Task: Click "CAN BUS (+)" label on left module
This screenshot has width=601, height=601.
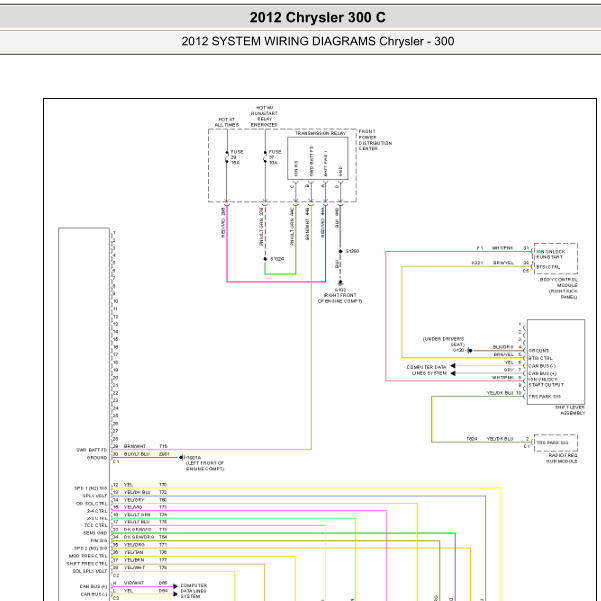Action: coord(94,586)
